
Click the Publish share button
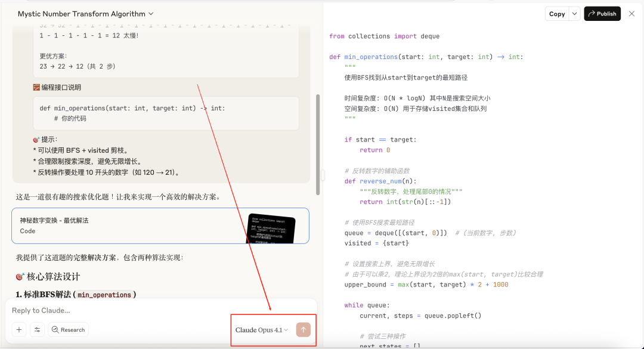pyautogui.click(x=602, y=14)
